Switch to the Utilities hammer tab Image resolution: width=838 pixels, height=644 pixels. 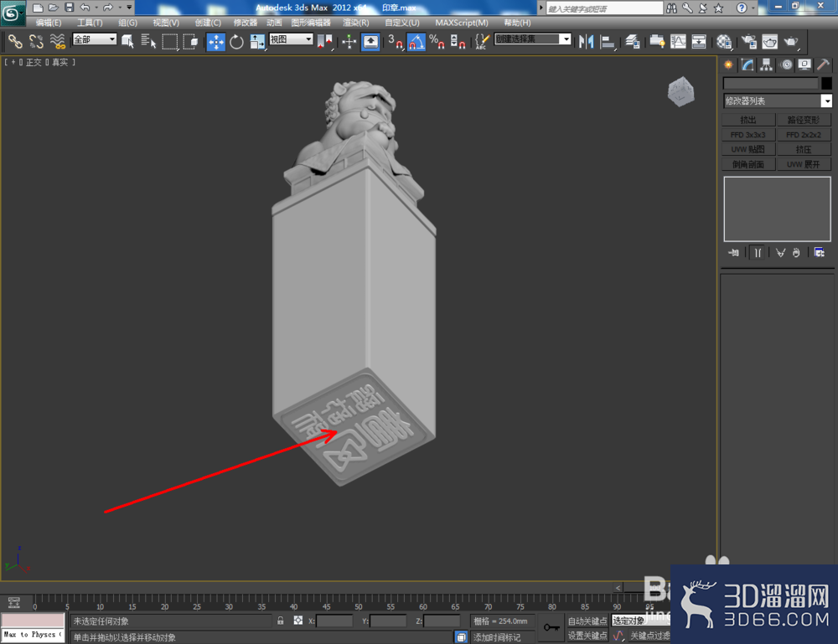824,64
